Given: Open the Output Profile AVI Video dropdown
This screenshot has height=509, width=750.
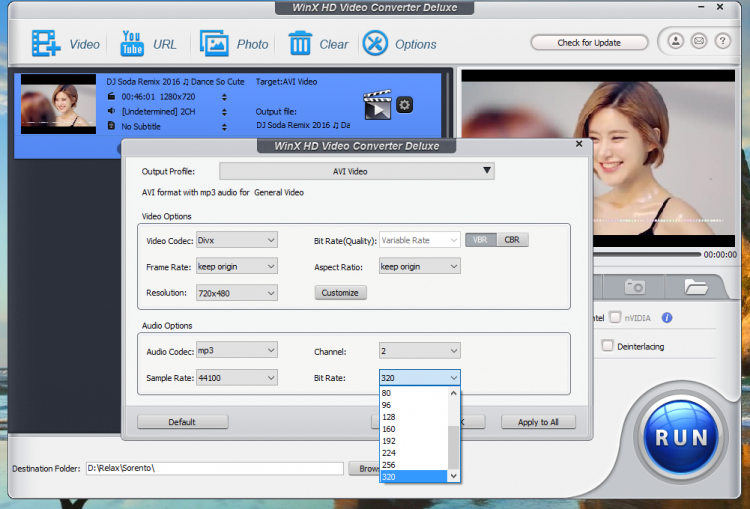Looking at the screenshot, I should 357,171.
